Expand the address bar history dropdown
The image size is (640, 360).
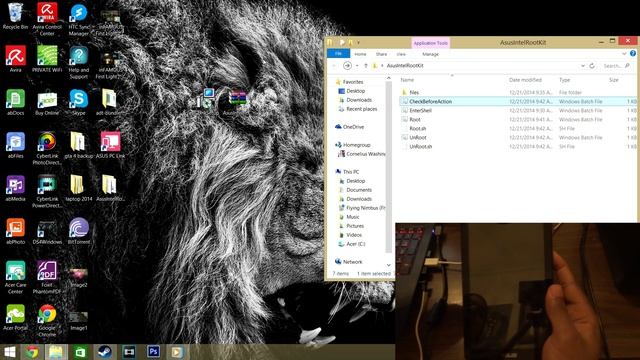click(x=582, y=66)
